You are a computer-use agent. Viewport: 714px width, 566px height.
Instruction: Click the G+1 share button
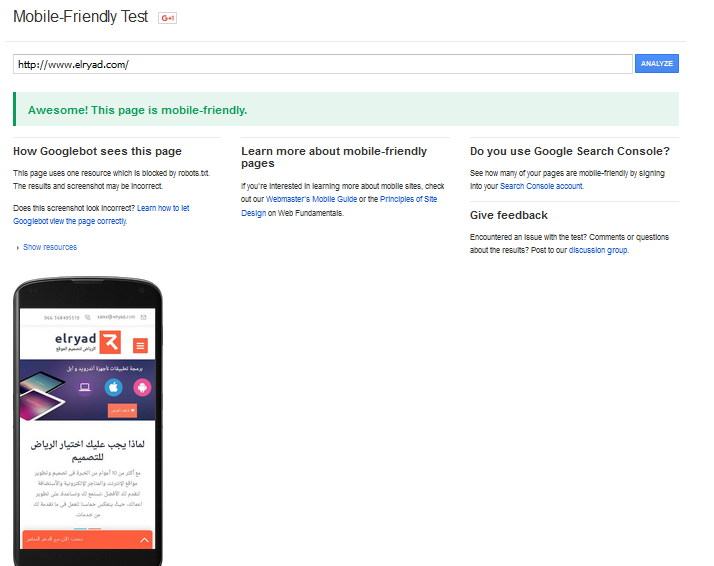(x=167, y=18)
